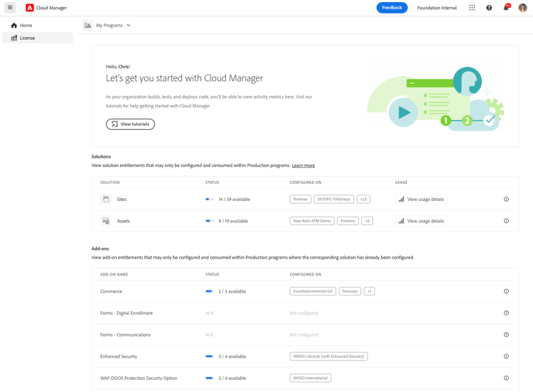533x392 pixels.
Task: Open the app switcher grid icon
Action: [x=472, y=8]
